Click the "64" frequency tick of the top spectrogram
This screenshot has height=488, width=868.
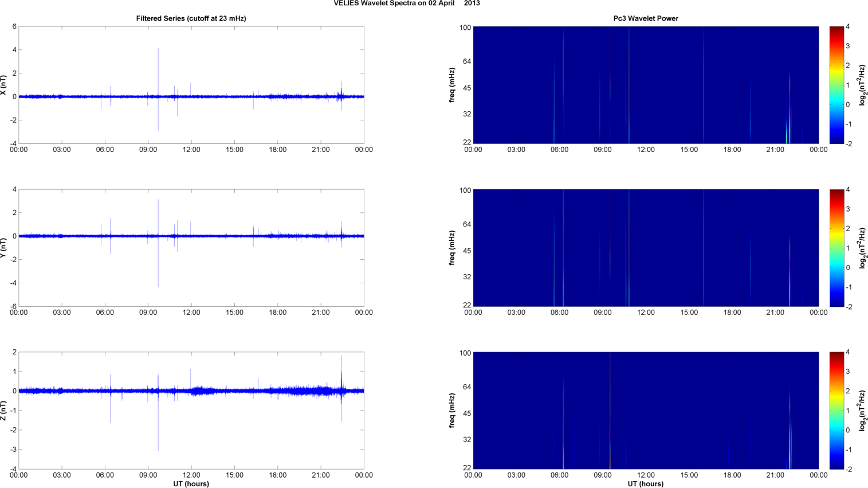(466, 61)
